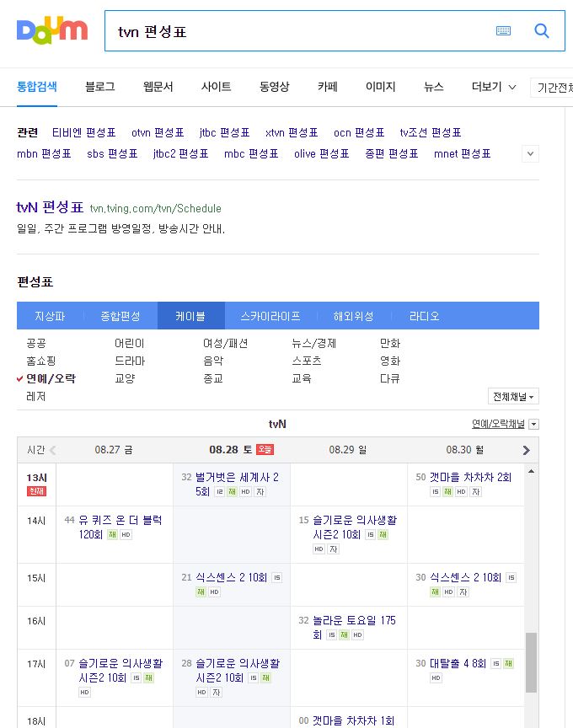This screenshot has height=728, width=573.
Task: Click 재 rerun icon of 놀라운 토요일
Action: point(344,634)
